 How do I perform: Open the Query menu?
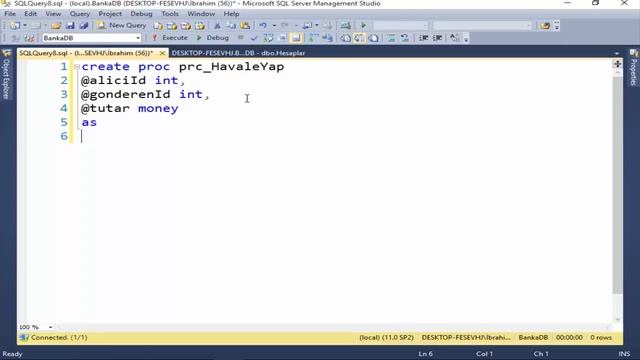(80, 13)
